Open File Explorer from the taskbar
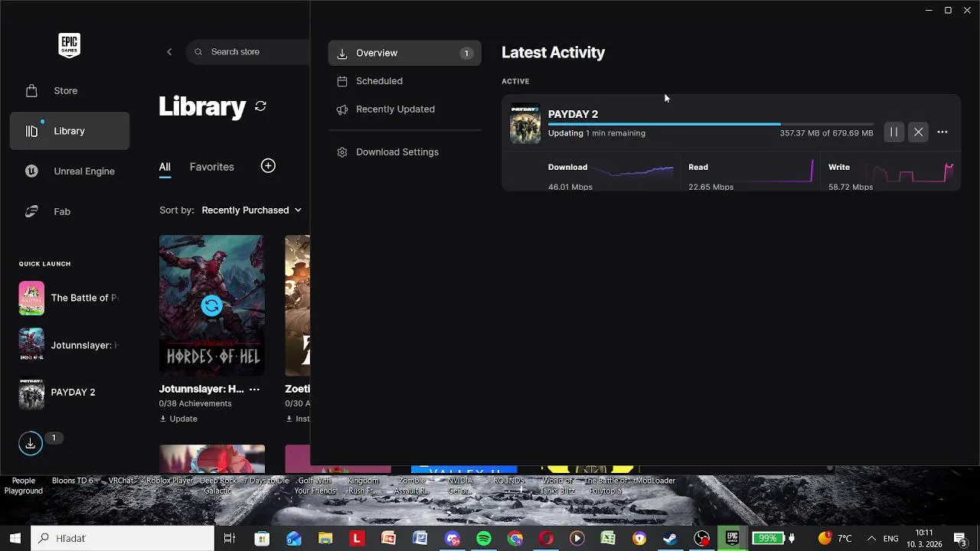 325,539
